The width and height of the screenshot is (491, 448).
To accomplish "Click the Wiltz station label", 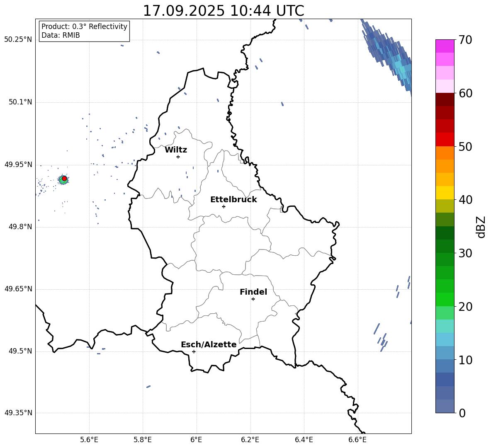I will click(176, 150).
